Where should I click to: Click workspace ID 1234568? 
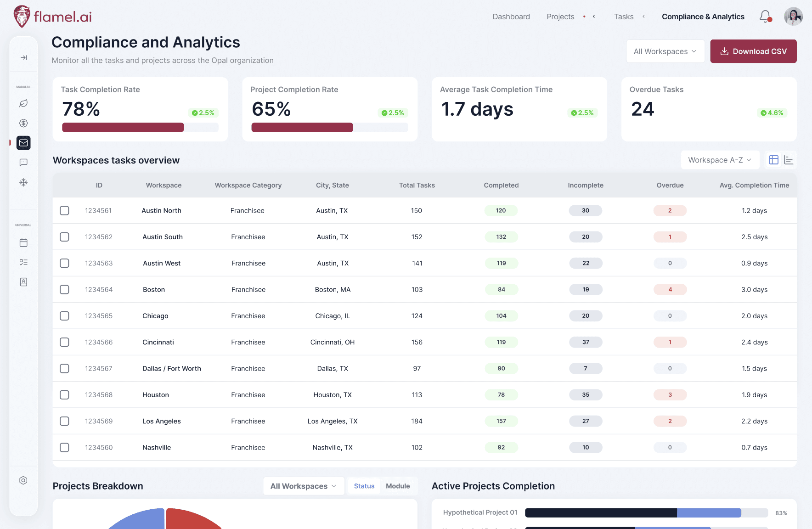click(99, 395)
